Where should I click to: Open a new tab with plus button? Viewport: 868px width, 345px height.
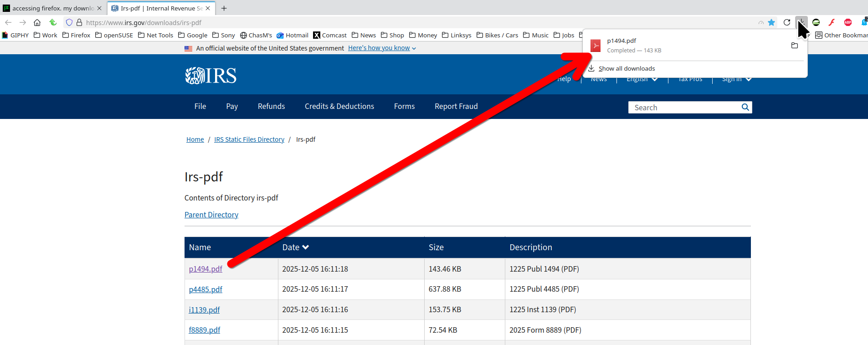(224, 8)
